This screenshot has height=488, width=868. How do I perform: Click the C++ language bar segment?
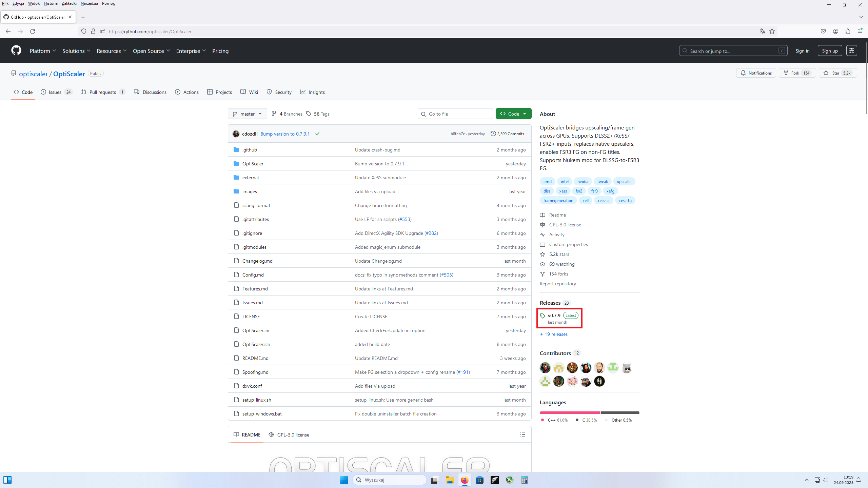(570, 413)
